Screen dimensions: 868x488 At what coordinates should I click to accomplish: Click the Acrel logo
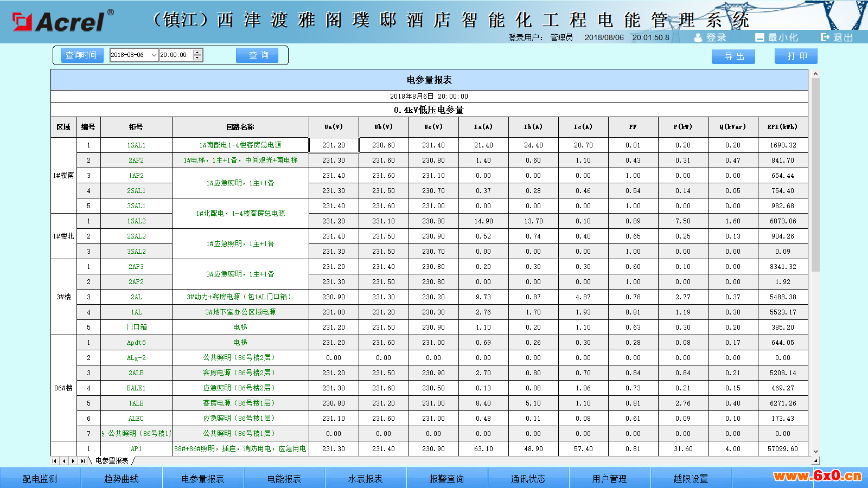pyautogui.click(x=62, y=21)
